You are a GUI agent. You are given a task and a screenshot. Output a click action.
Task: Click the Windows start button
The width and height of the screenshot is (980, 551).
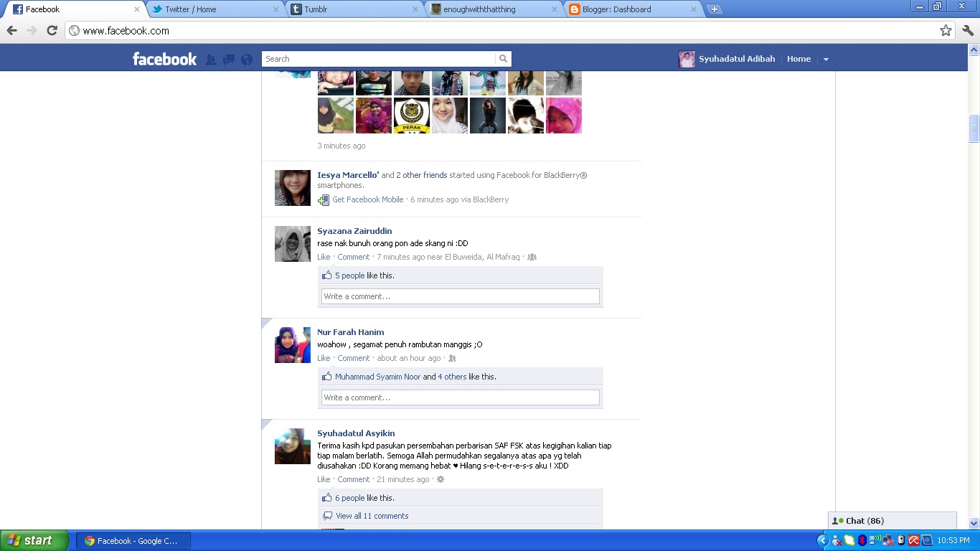[x=34, y=540]
